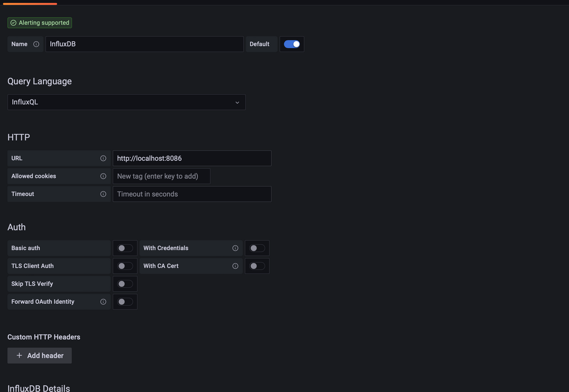Enable the With CA Cert toggle
569x392 pixels.
pos(257,266)
